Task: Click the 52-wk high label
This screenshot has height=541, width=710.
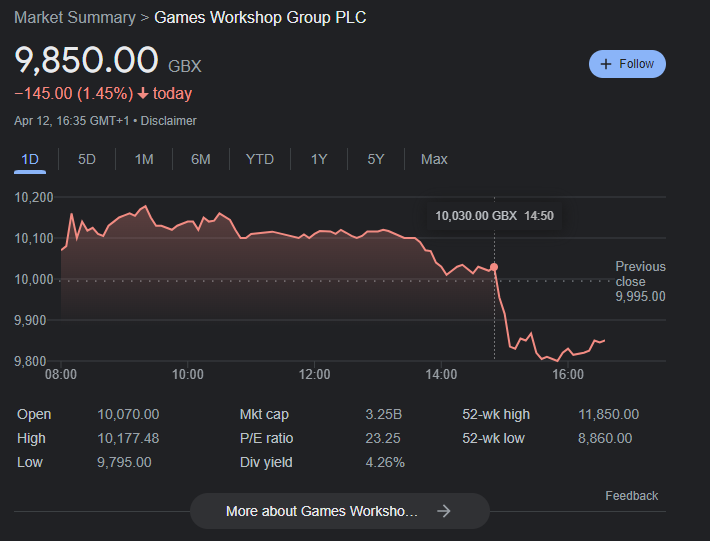Action: 496,414
